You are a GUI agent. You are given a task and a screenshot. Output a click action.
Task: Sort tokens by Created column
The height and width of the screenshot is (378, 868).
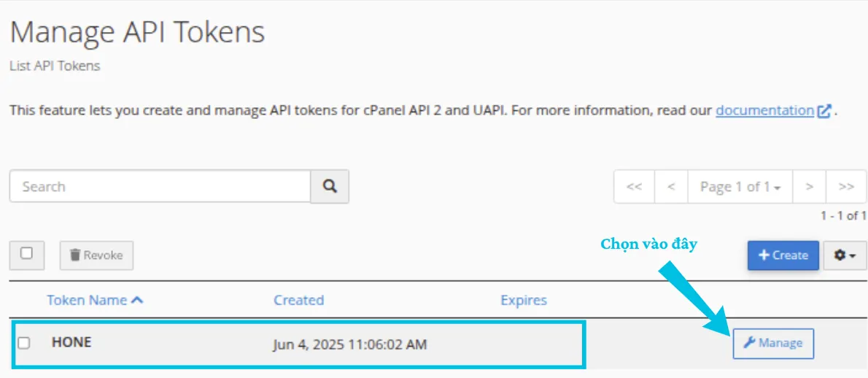tap(298, 300)
